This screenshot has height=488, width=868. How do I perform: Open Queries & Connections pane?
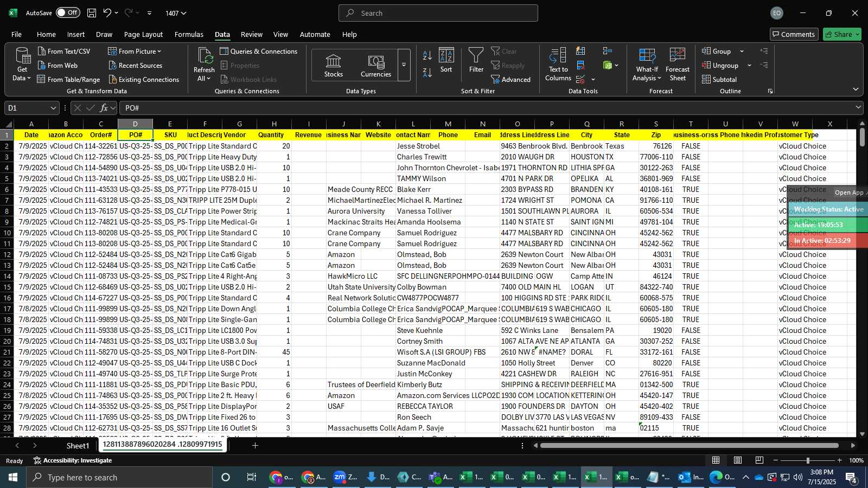(259, 51)
